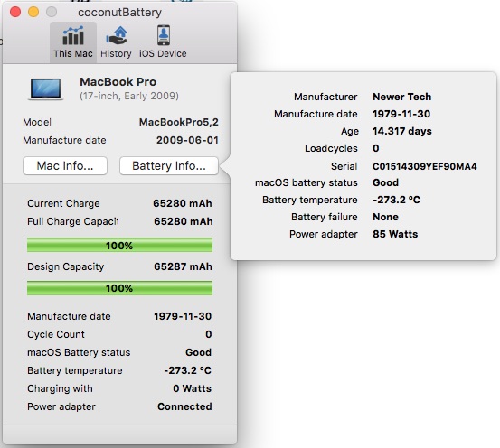Select the MacBook Pro heading text
Screen dimensions: 500x448
(x=118, y=82)
